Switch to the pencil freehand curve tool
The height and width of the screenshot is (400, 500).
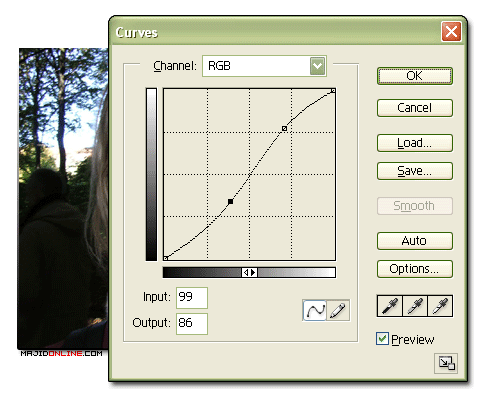point(338,310)
